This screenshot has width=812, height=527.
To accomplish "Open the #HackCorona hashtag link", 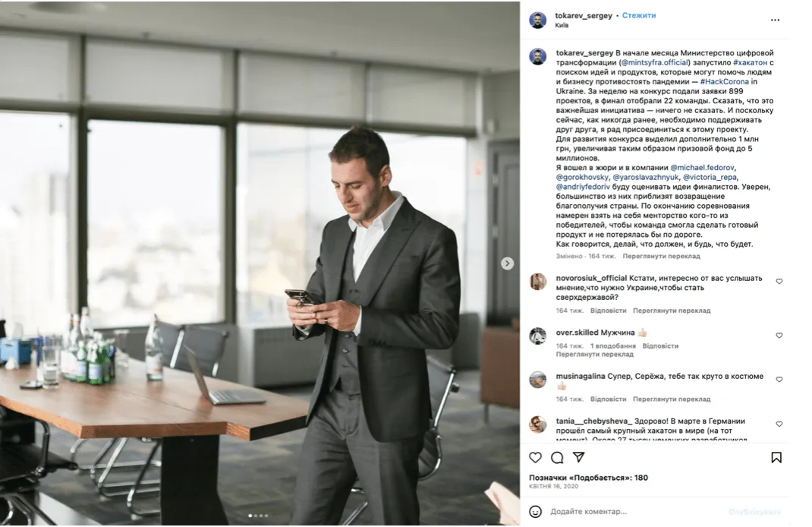I will [725, 82].
